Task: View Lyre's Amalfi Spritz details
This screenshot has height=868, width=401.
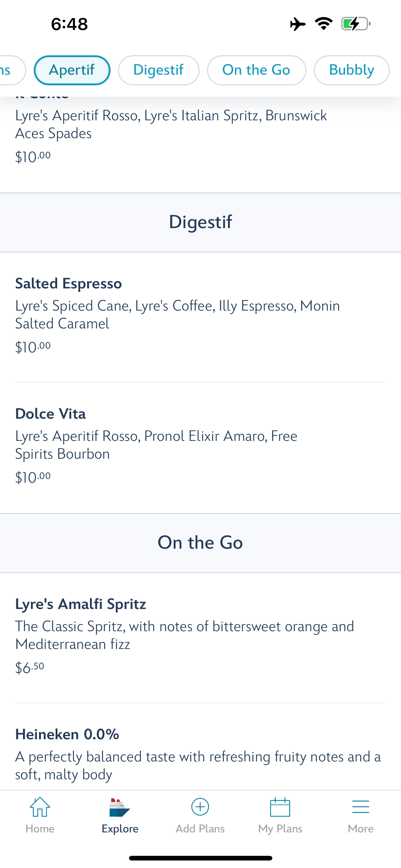Action: click(81, 604)
